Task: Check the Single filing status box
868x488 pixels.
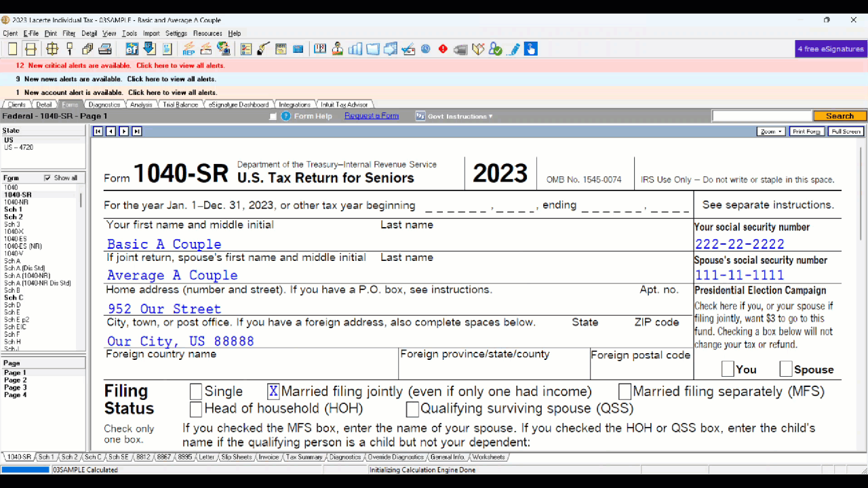Action: 196,392
